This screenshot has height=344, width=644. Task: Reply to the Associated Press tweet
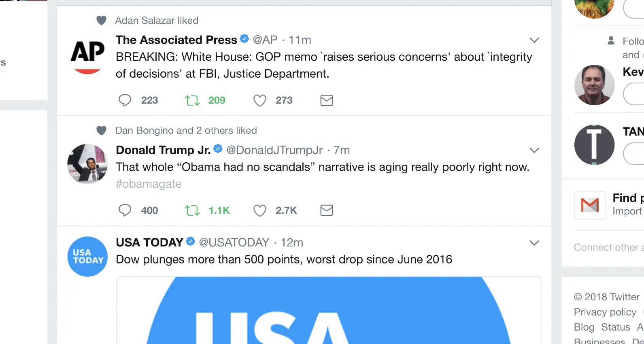(x=125, y=100)
